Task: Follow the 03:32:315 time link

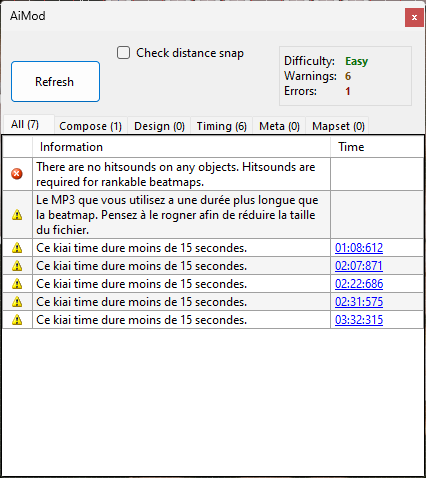Action: coord(359,320)
